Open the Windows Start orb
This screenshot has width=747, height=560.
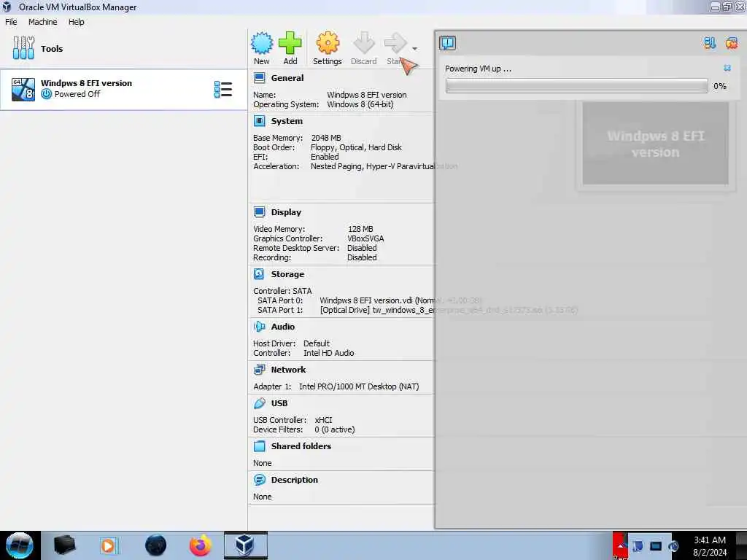coord(20,545)
